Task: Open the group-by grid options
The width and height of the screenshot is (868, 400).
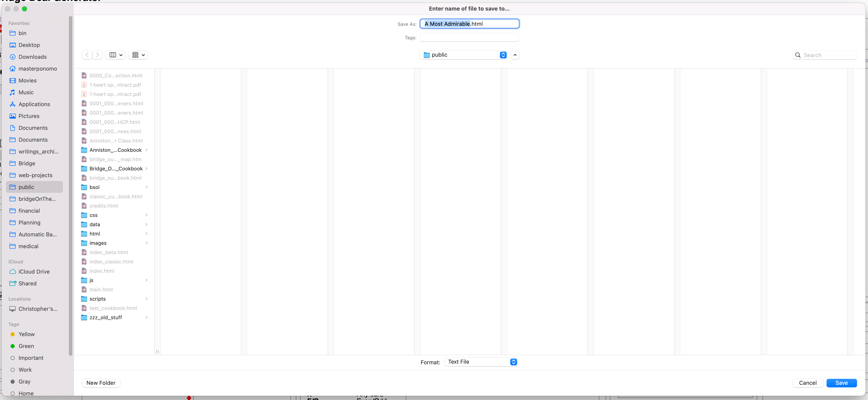Action: pyautogui.click(x=138, y=55)
